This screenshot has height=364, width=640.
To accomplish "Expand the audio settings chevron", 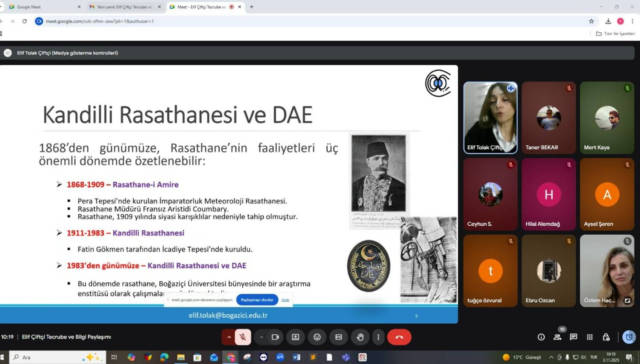I will [x=229, y=337].
